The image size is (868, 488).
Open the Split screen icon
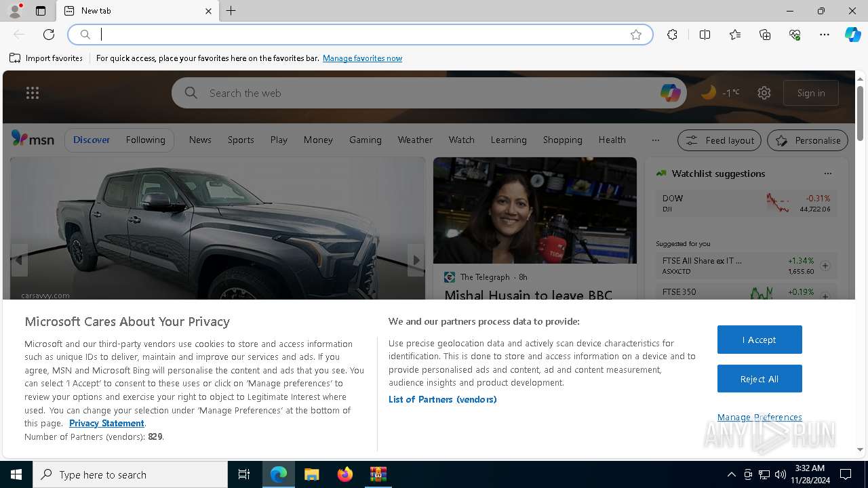[705, 35]
